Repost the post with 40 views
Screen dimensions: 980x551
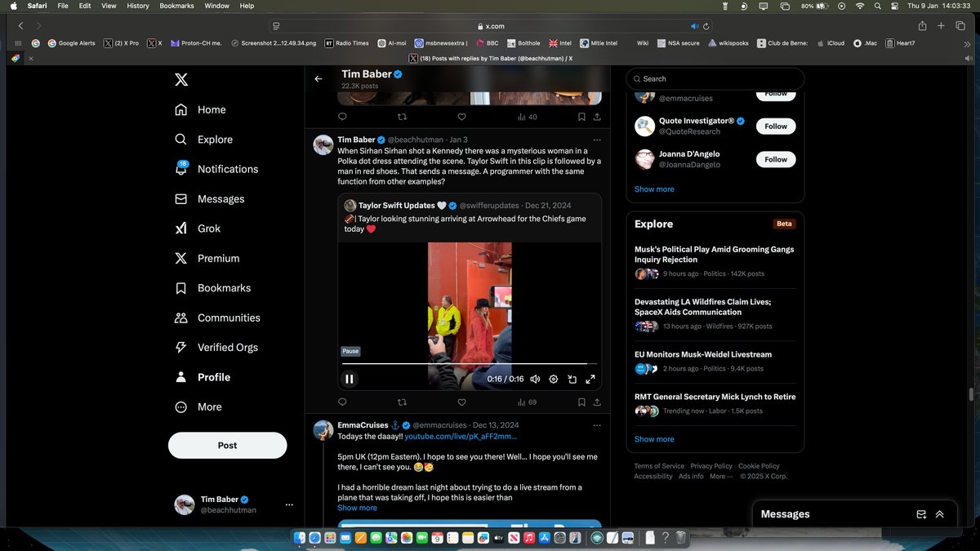click(x=402, y=117)
